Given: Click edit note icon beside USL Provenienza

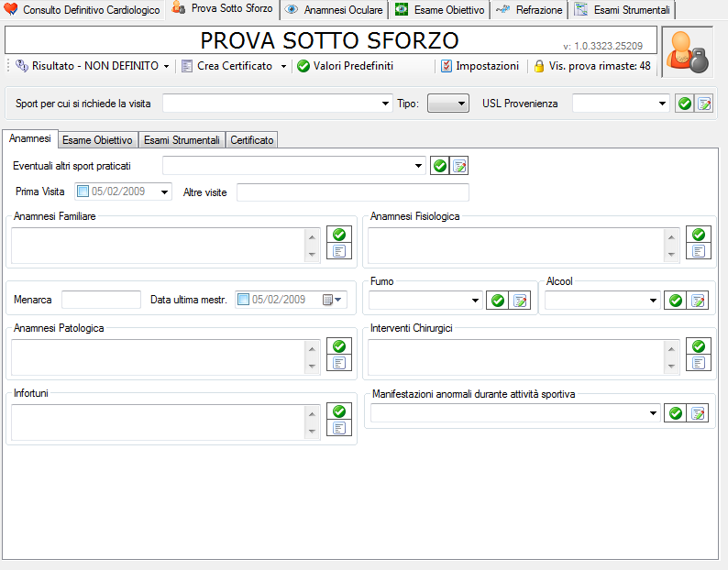Looking at the screenshot, I should 703,104.
